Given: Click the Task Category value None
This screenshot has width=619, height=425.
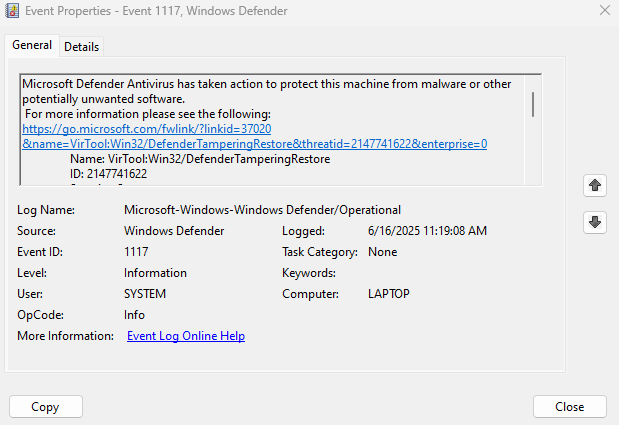Looking at the screenshot, I should coord(383,252).
